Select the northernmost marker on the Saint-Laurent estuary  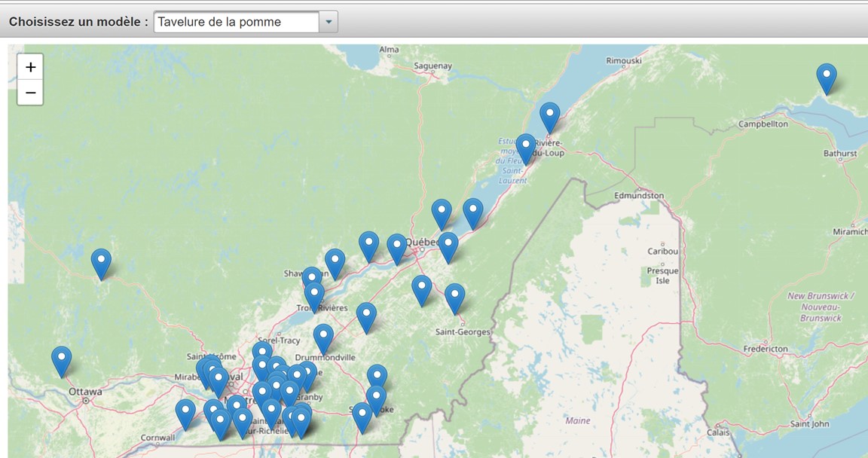coord(550,116)
